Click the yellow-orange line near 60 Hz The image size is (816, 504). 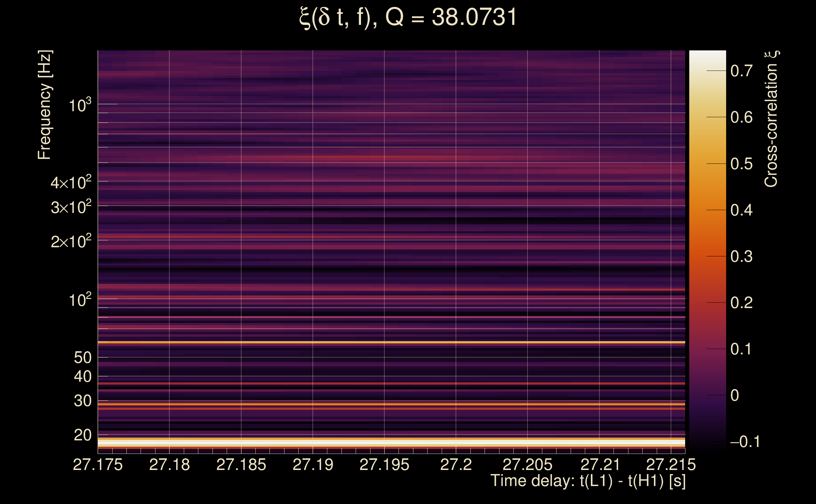pyautogui.click(x=391, y=342)
